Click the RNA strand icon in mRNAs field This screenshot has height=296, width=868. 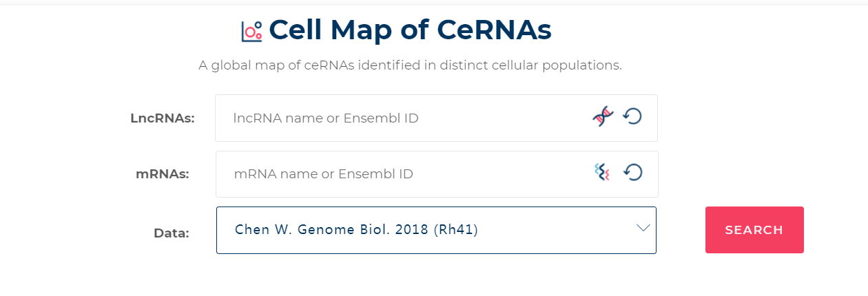coord(603,172)
